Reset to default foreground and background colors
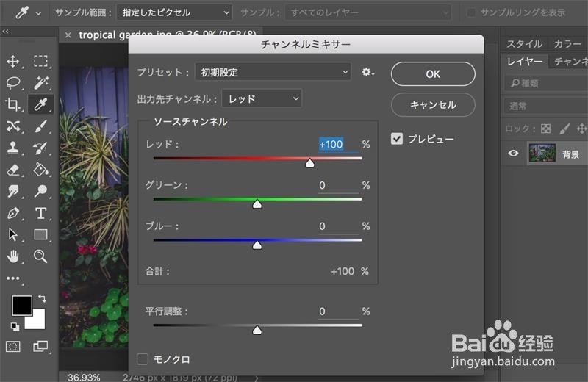588x382 pixels. tap(15, 327)
